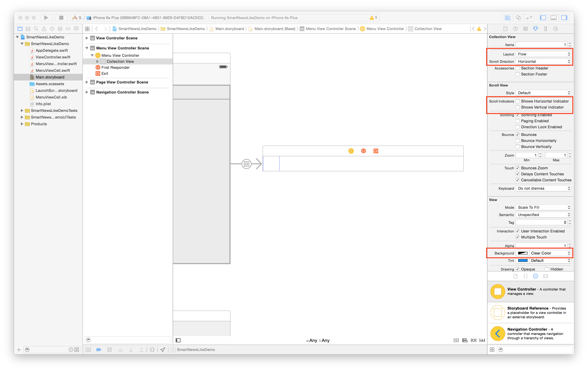Open the Identity inspector tab
Screen dimensions: 588x371
(526, 29)
